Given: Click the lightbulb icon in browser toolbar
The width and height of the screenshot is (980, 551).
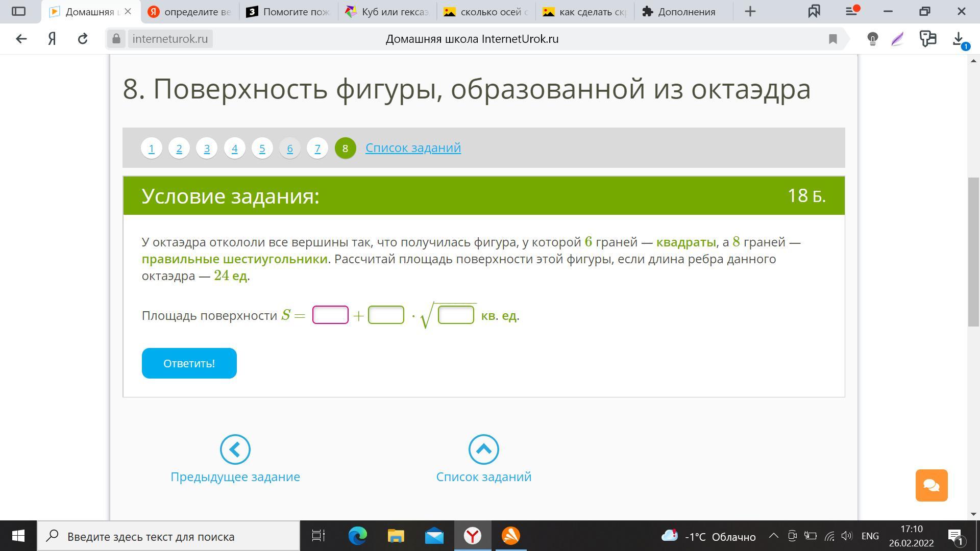Looking at the screenshot, I should coord(872,39).
